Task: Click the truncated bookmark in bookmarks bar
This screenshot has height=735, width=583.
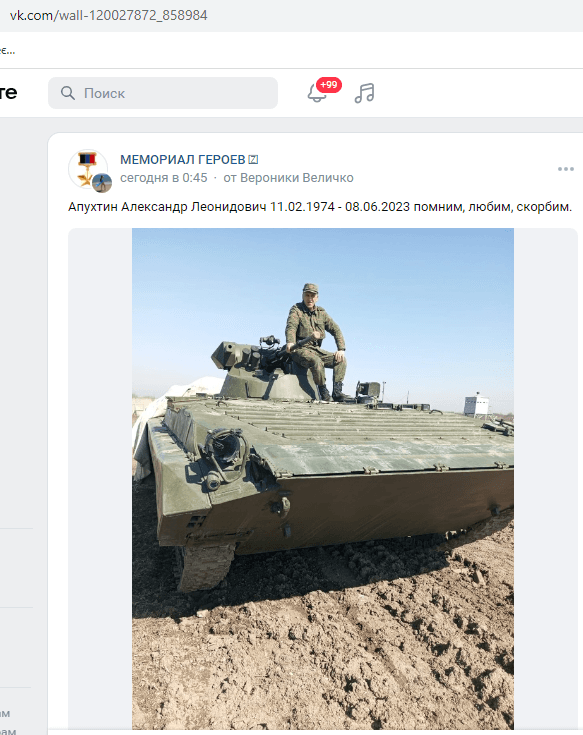Action: (7, 51)
